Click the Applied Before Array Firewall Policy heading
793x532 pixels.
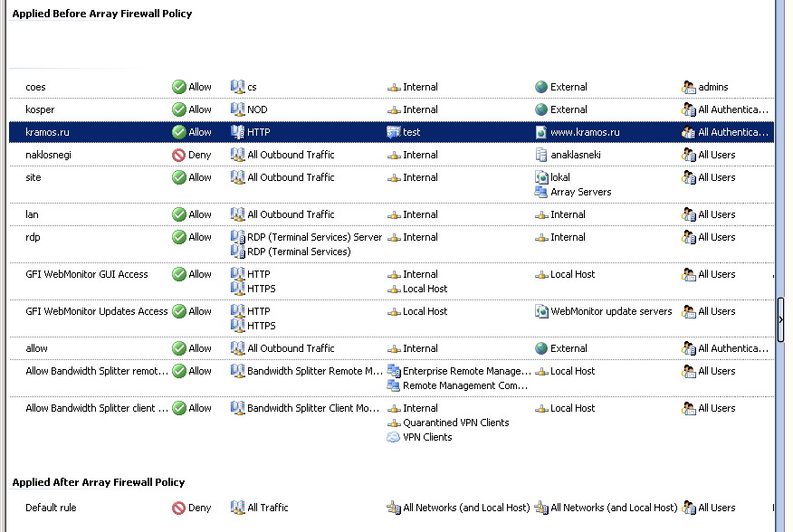point(102,14)
